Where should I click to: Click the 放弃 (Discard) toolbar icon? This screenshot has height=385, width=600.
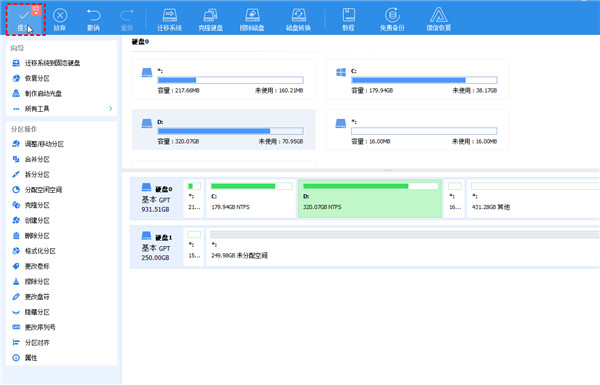coord(60,19)
